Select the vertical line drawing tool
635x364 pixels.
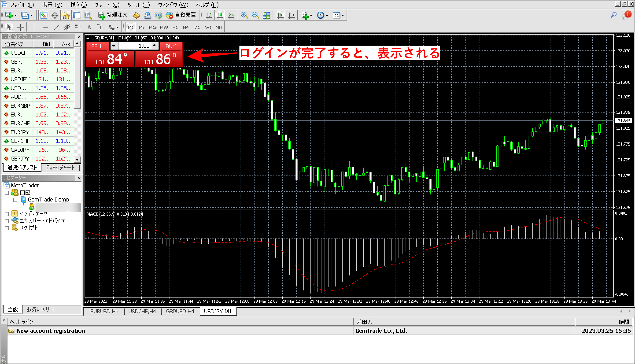point(34,27)
